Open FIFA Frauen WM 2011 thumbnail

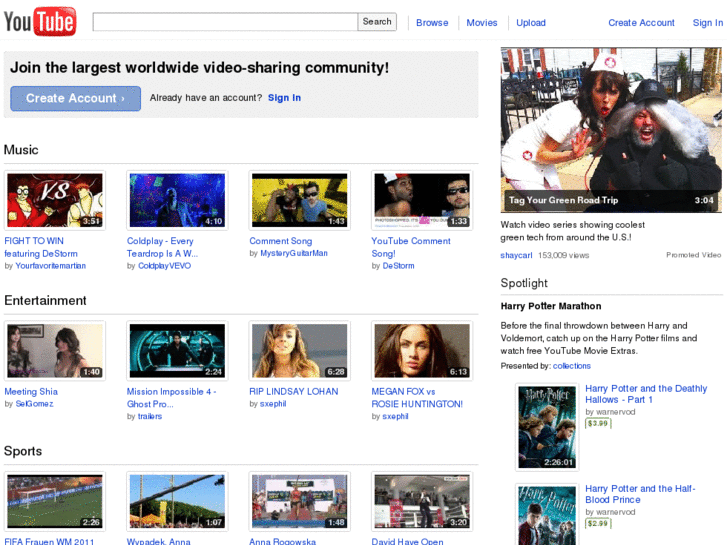(55, 501)
